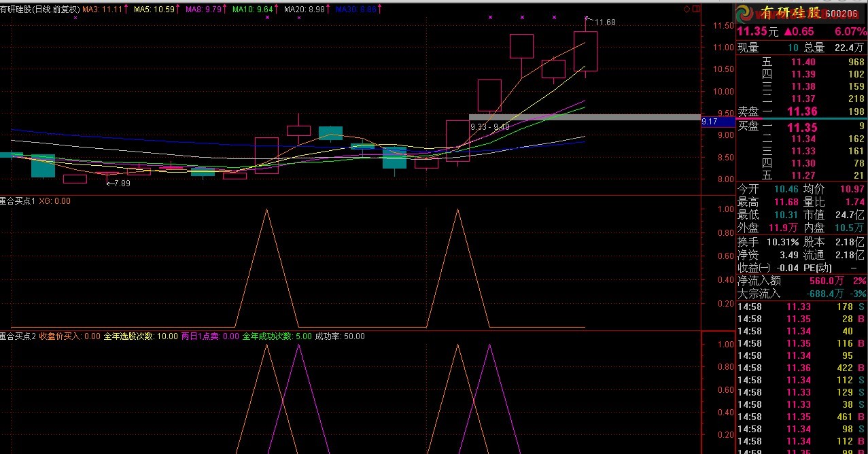Select the buy-five price 11.27 row

801,176
